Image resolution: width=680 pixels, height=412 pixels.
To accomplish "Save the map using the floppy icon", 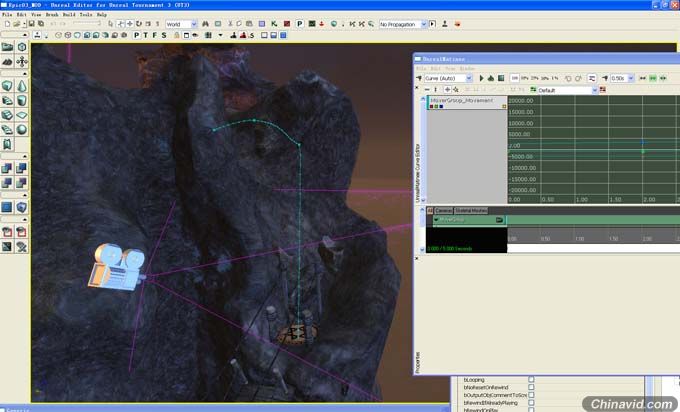I will pyautogui.click(x=31, y=24).
